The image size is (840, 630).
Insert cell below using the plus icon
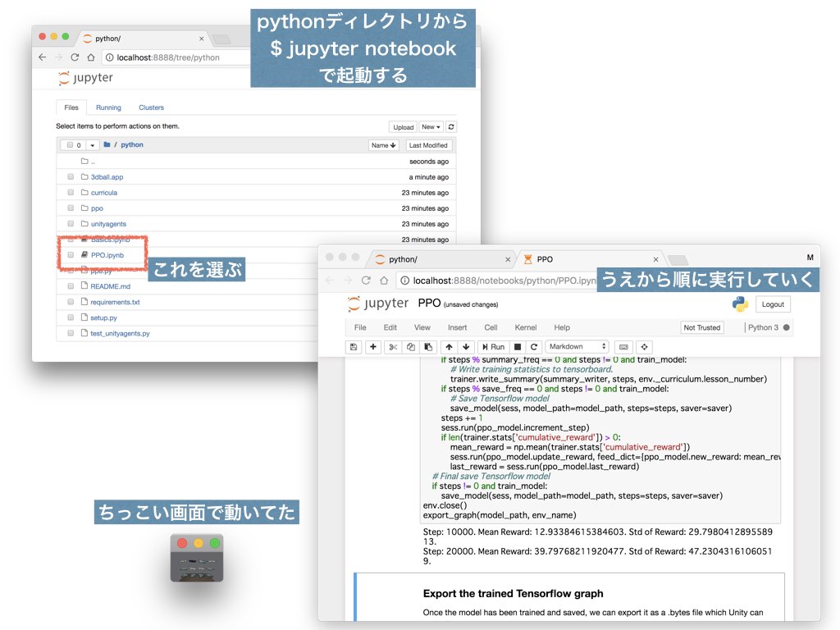[x=373, y=347]
